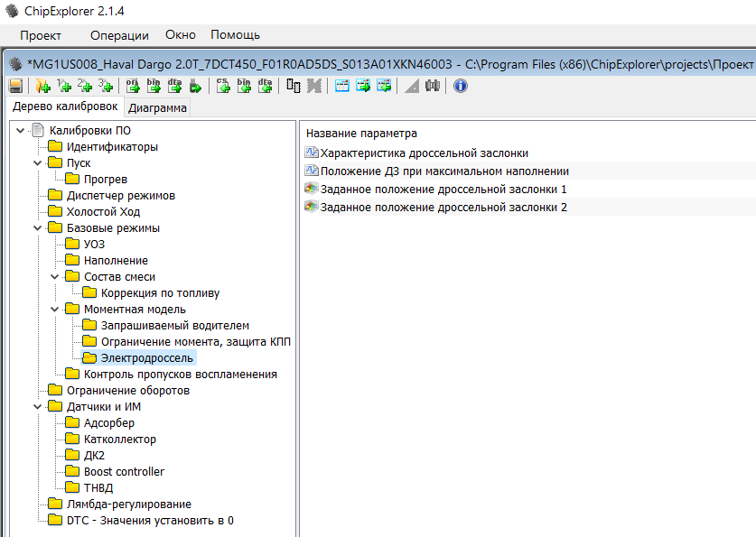Select Характеристика дроссельной заслонки parameter

pos(424,153)
